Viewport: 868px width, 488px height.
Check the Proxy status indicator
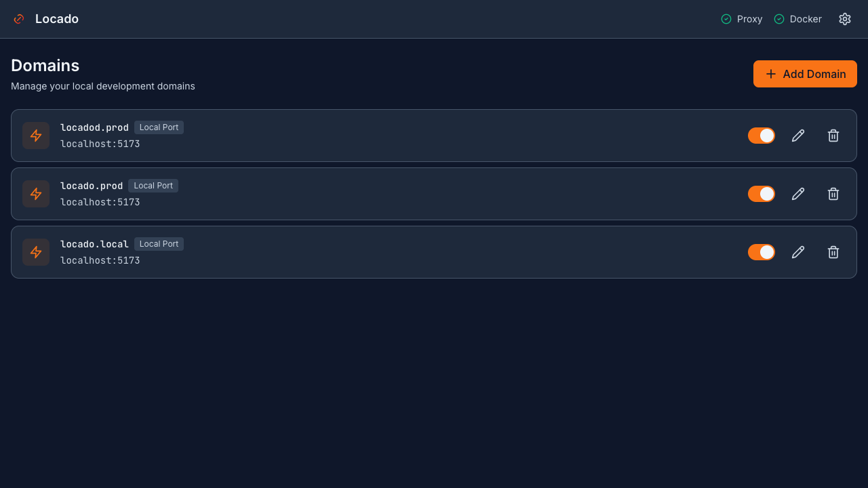tap(742, 19)
